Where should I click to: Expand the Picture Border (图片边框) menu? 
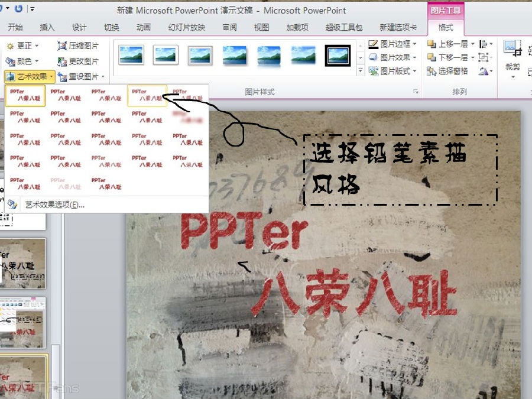coord(393,44)
